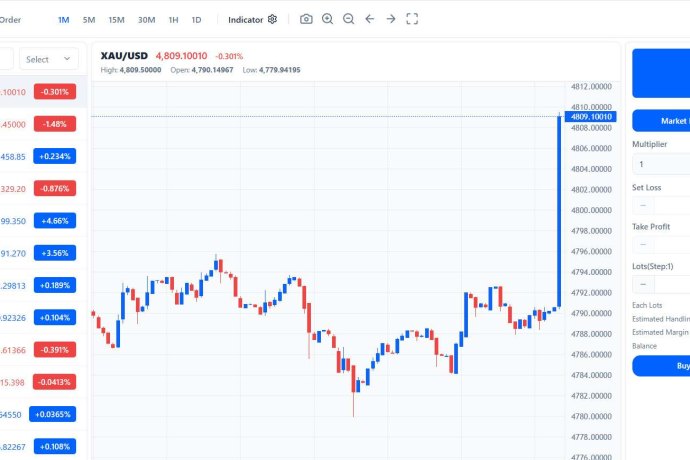
Task: Click the Multiplier input field
Action: click(661, 164)
